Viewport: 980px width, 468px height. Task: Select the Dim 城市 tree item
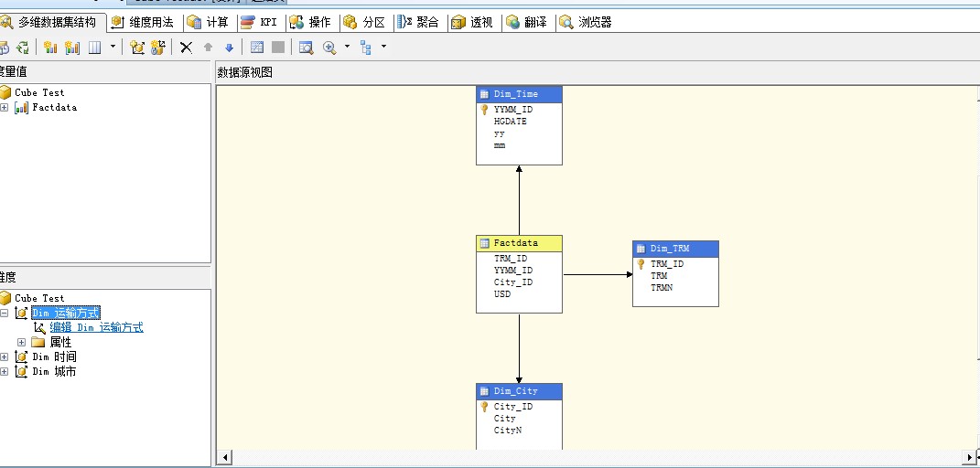tap(54, 372)
